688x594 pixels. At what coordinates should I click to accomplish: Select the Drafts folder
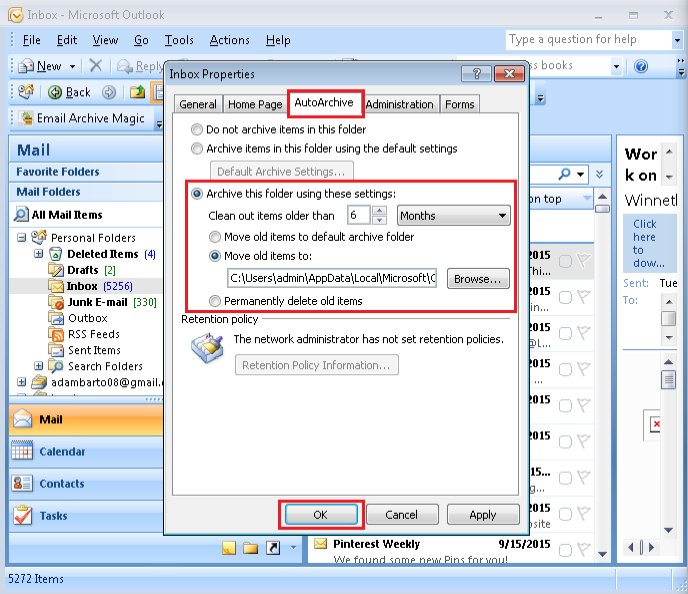point(82,270)
